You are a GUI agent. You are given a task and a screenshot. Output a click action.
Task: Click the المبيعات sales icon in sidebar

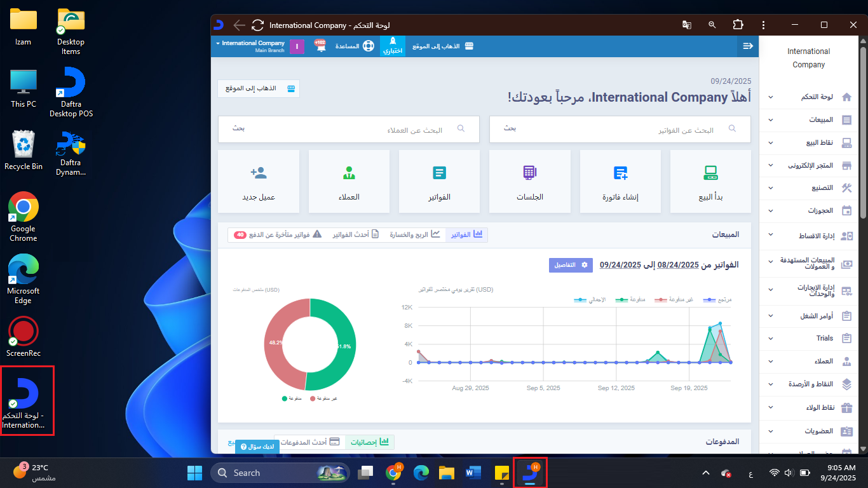846,120
